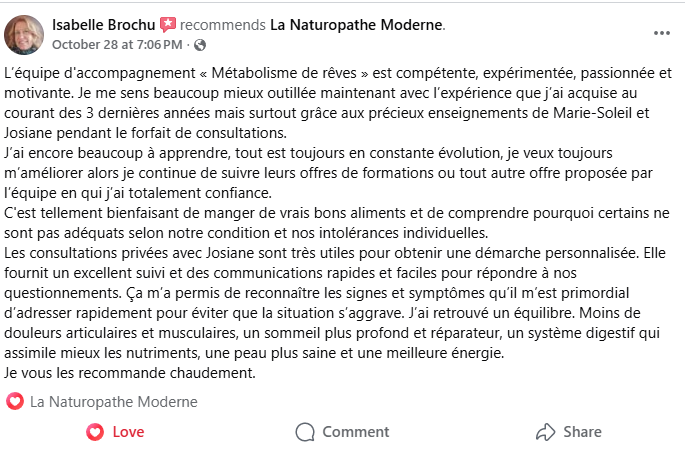Open the three-dot post options menu
Screen dimensions: 685x464
click(x=661, y=32)
